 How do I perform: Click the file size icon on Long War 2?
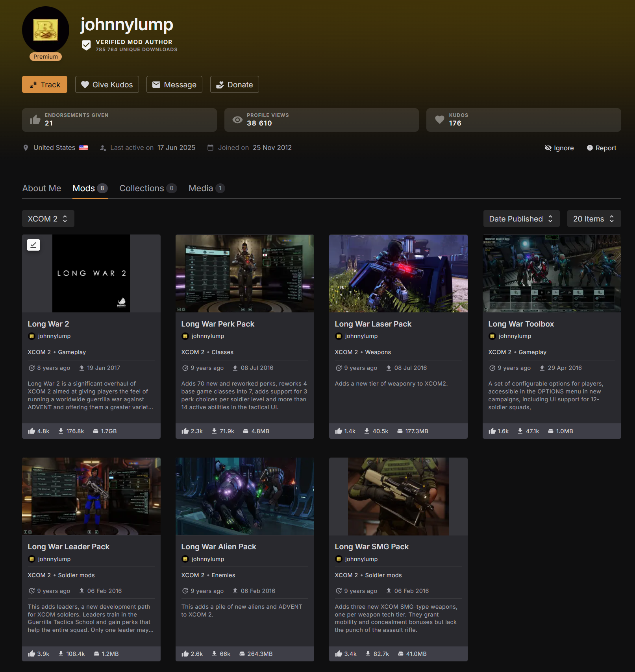(x=96, y=431)
